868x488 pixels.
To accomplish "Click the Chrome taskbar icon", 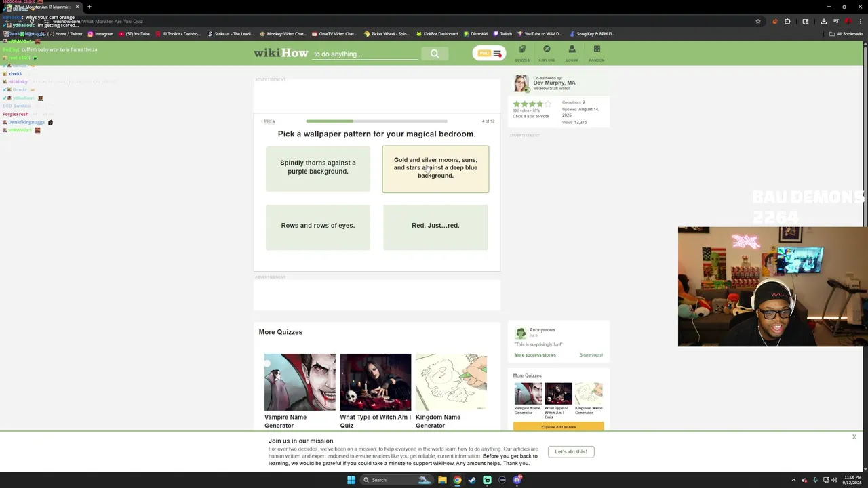I will pos(457,480).
